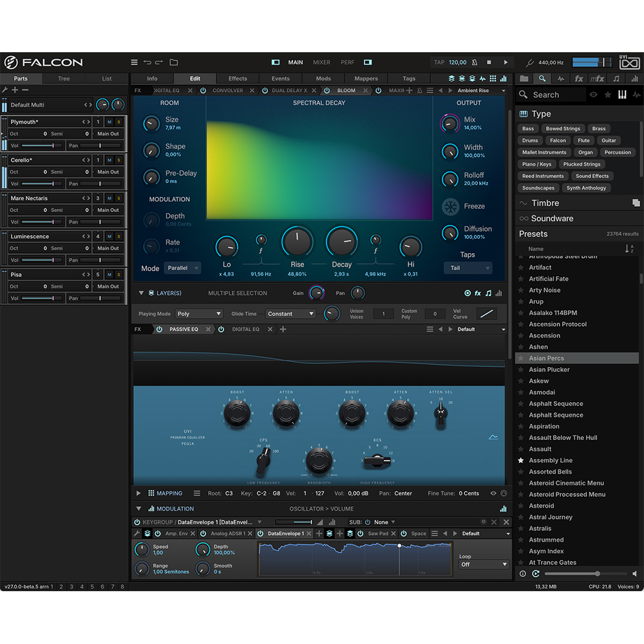Toggle power for DataEnvelope 1 modulation

click(x=260, y=533)
